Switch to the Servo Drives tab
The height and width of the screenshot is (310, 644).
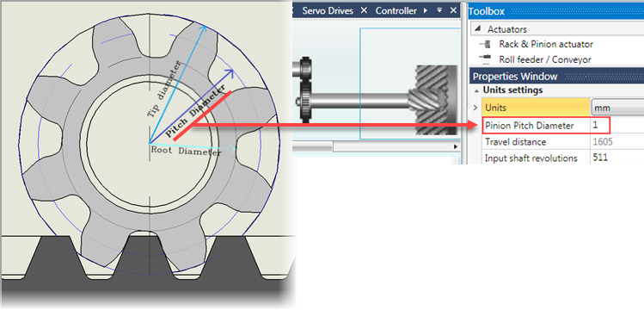(328, 10)
